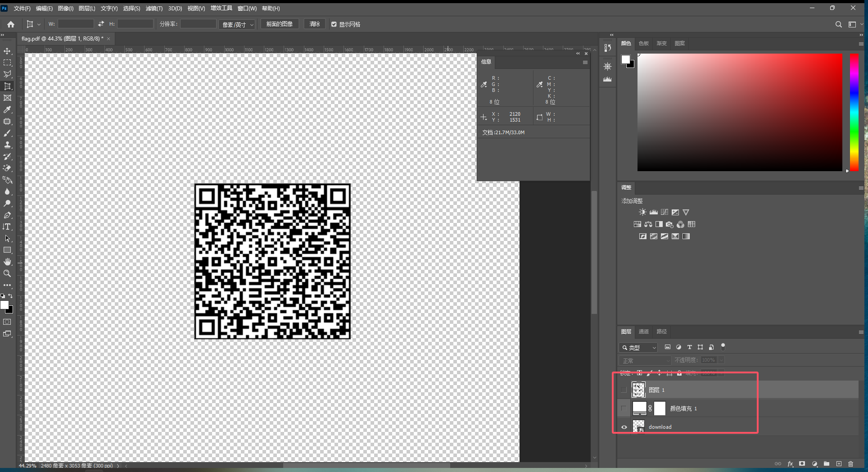The image size is (868, 472).
Task: Toggle layer filtering on/off switch
Action: (723, 347)
